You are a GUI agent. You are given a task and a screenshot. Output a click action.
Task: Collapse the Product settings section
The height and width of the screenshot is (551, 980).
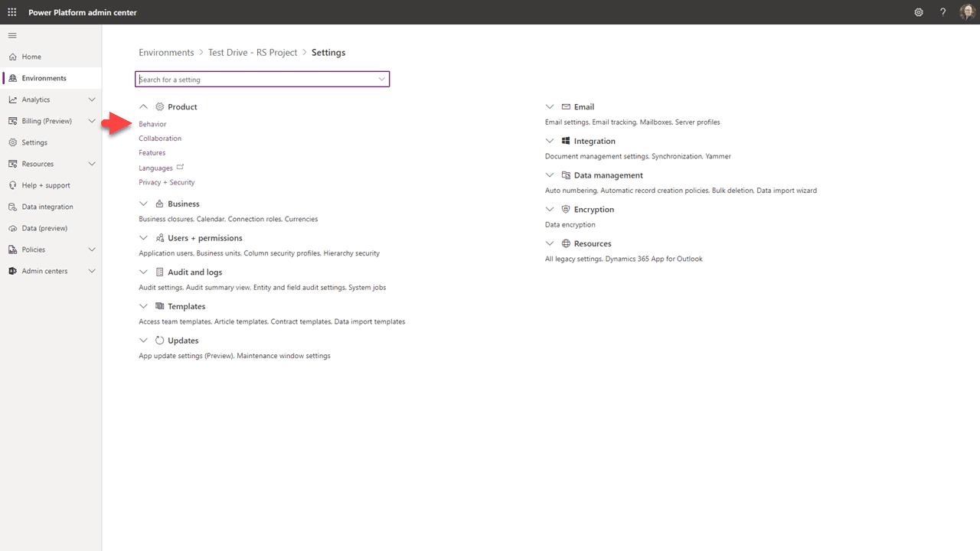(143, 106)
